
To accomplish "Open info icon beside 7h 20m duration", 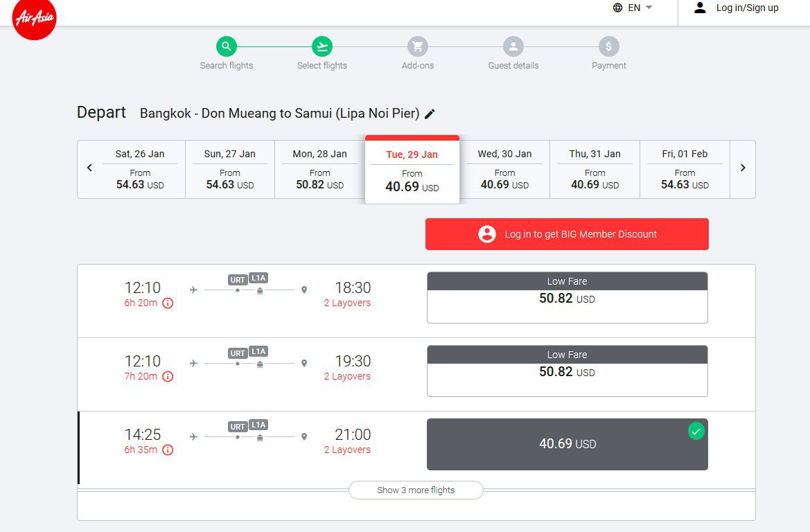I will 168,377.
